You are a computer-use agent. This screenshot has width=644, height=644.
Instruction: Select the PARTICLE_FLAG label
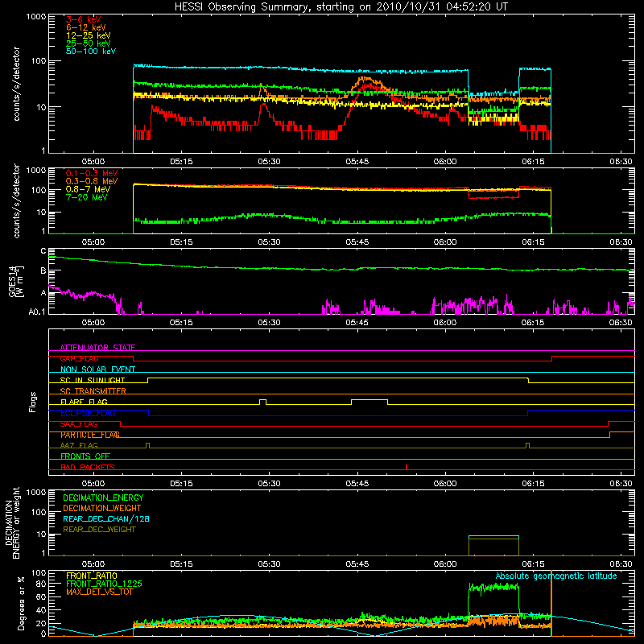coord(90,435)
